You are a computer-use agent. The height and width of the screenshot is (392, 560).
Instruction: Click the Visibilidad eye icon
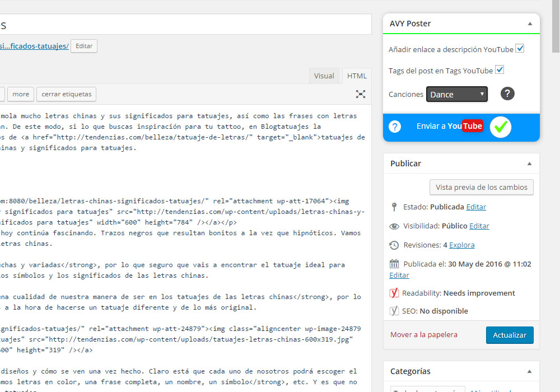tap(394, 226)
